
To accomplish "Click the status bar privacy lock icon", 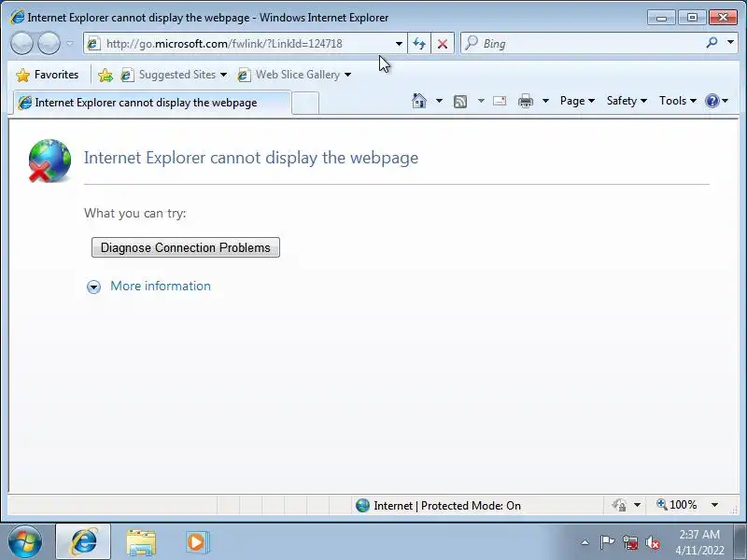I will point(619,505).
